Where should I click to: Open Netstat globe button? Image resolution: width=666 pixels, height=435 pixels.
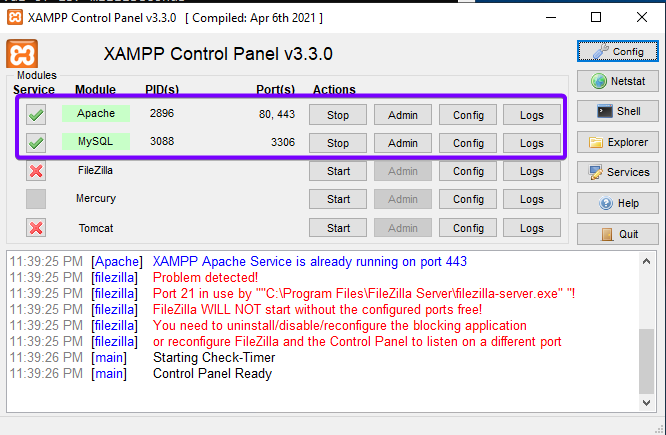pyautogui.click(x=618, y=81)
